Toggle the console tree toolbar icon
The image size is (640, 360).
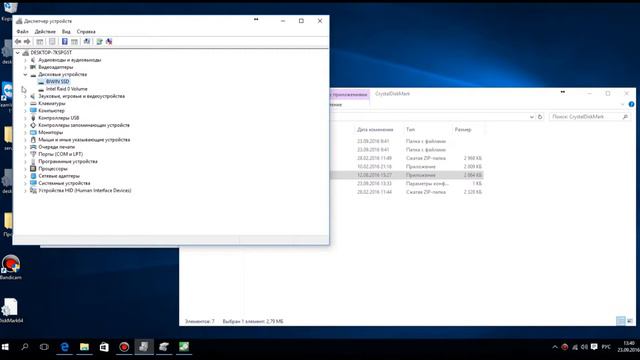click(x=40, y=42)
